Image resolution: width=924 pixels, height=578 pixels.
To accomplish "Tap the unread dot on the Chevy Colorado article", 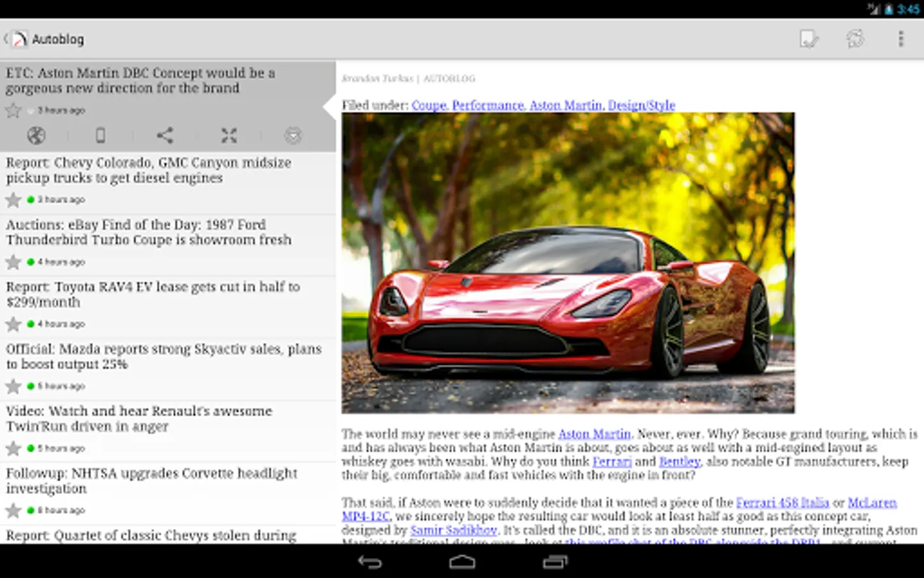I will [x=31, y=200].
